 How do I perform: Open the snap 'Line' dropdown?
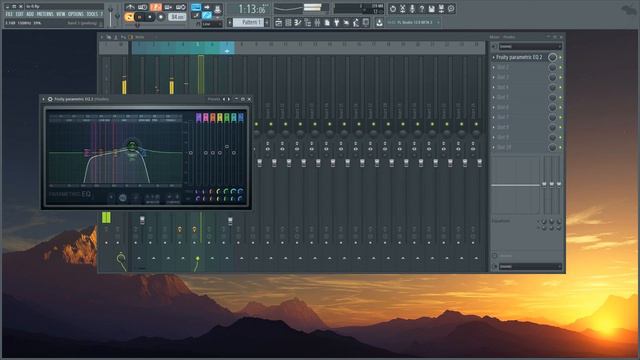point(212,24)
